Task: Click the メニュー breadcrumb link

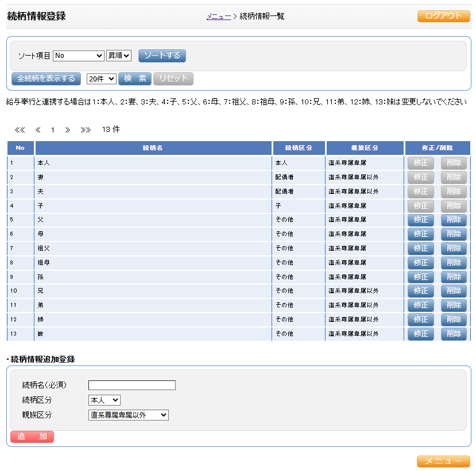Action: [218, 17]
